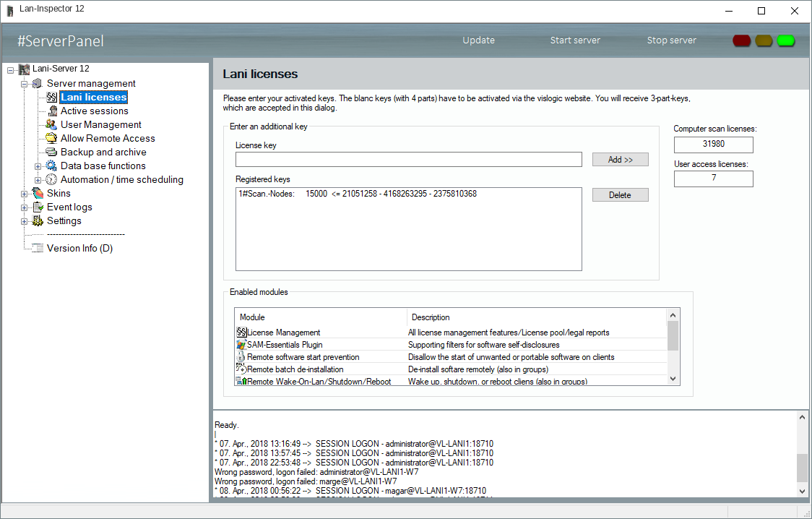Click the Lani-Server 12 root icon
Screen dimensions: 812x519
coord(24,69)
